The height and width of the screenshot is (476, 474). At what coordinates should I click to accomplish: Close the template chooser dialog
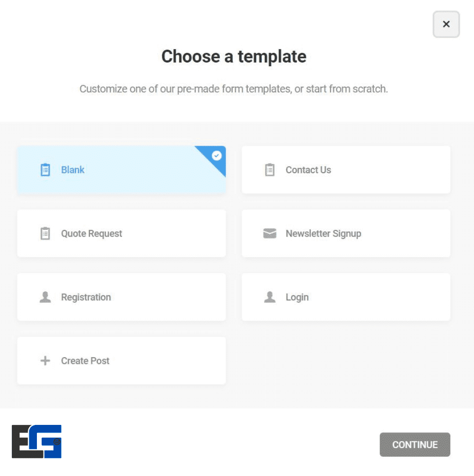tap(446, 25)
